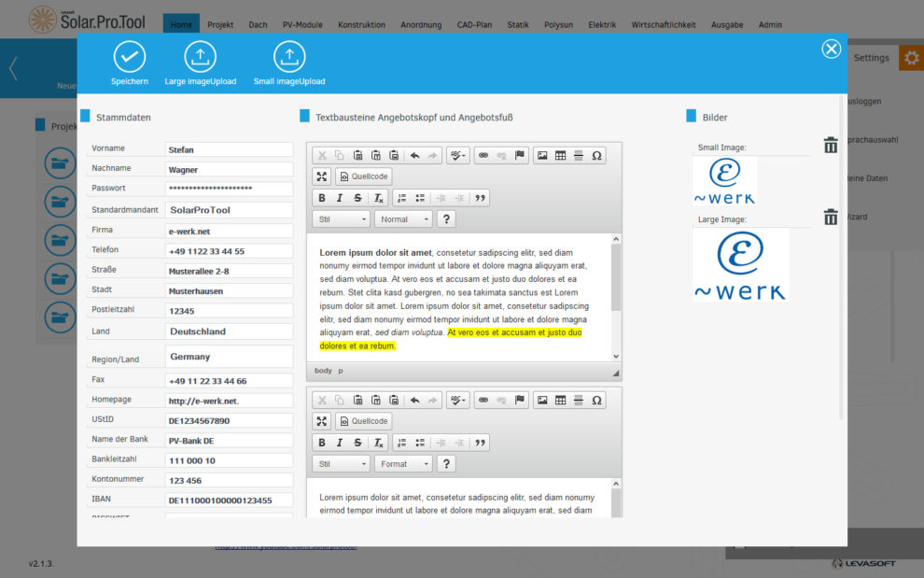Maximize the top editor with the expand icon

(x=321, y=176)
